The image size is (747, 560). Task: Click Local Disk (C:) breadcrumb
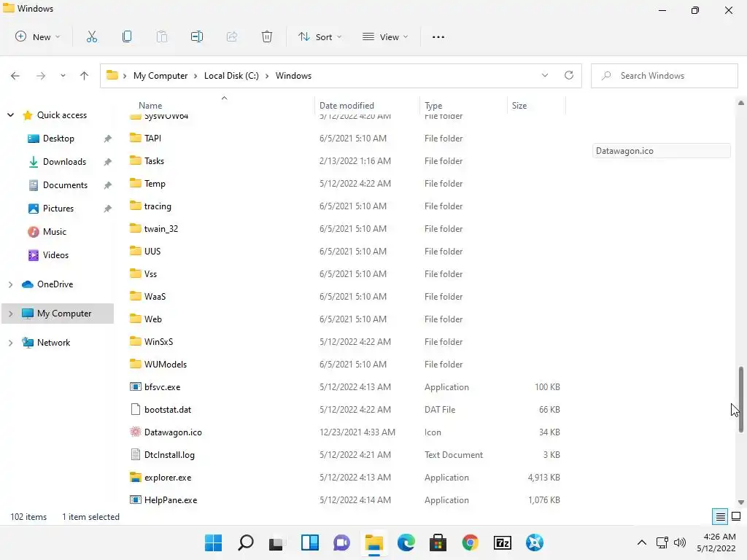pos(231,76)
